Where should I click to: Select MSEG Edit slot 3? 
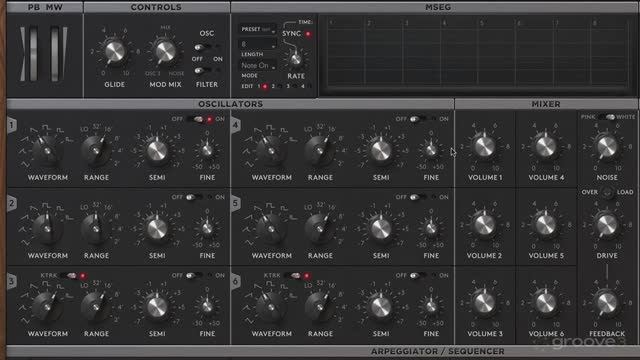point(295,86)
